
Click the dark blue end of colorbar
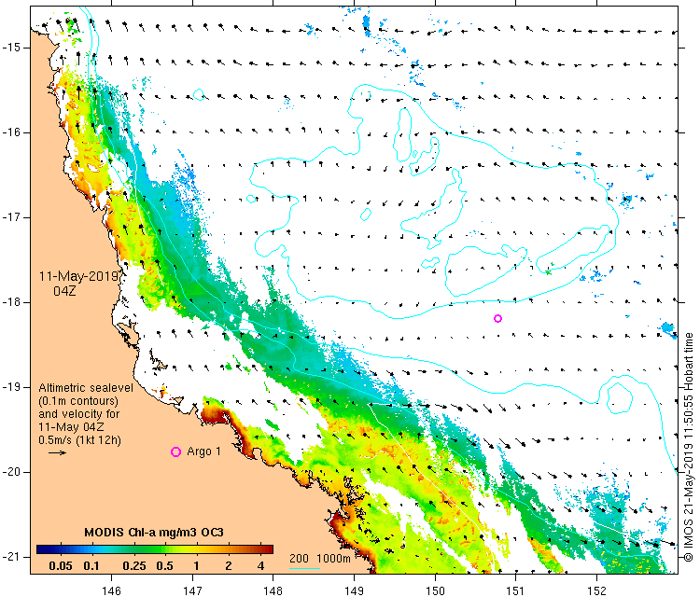[x=43, y=549]
